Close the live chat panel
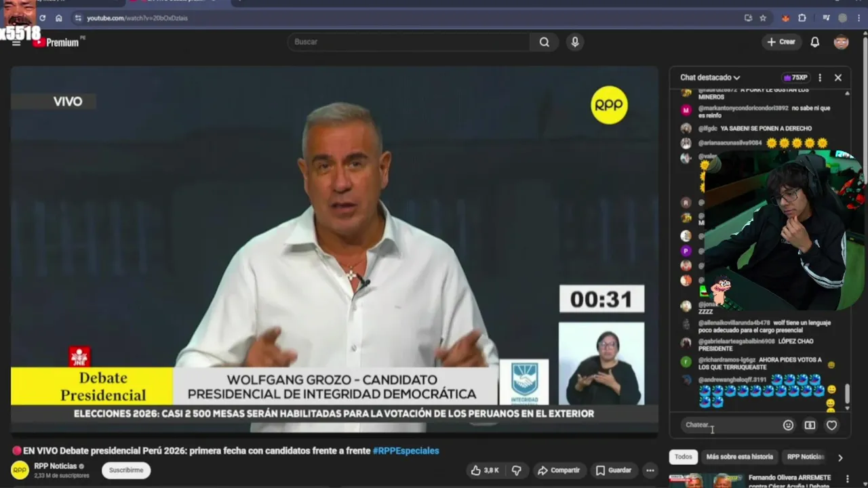 tap(838, 78)
